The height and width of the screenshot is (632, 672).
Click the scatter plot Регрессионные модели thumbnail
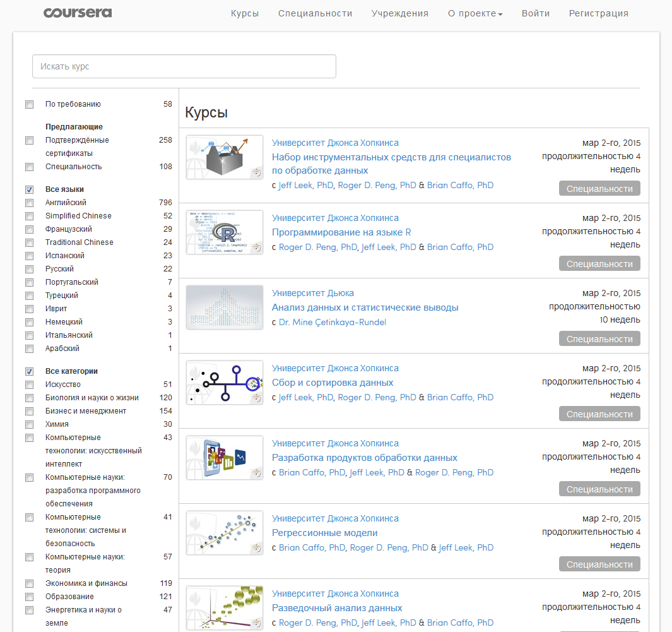[225, 532]
